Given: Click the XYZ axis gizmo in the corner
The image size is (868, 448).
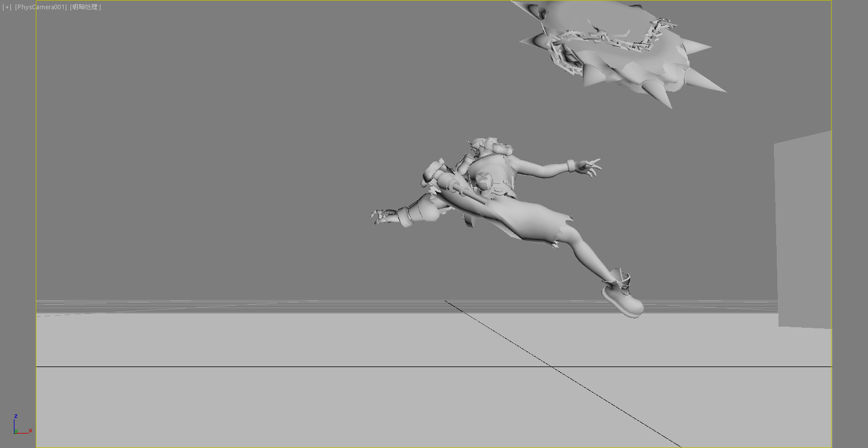Looking at the screenshot, I should pos(22,424).
